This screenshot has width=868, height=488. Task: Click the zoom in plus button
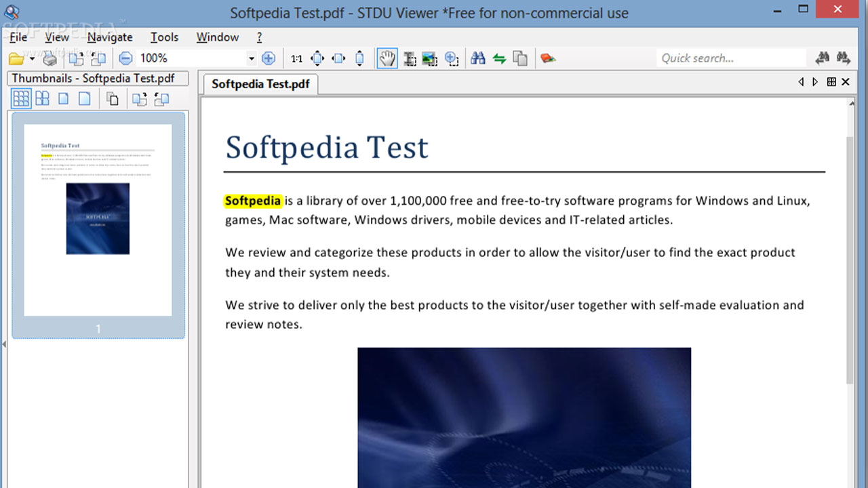[269, 59]
